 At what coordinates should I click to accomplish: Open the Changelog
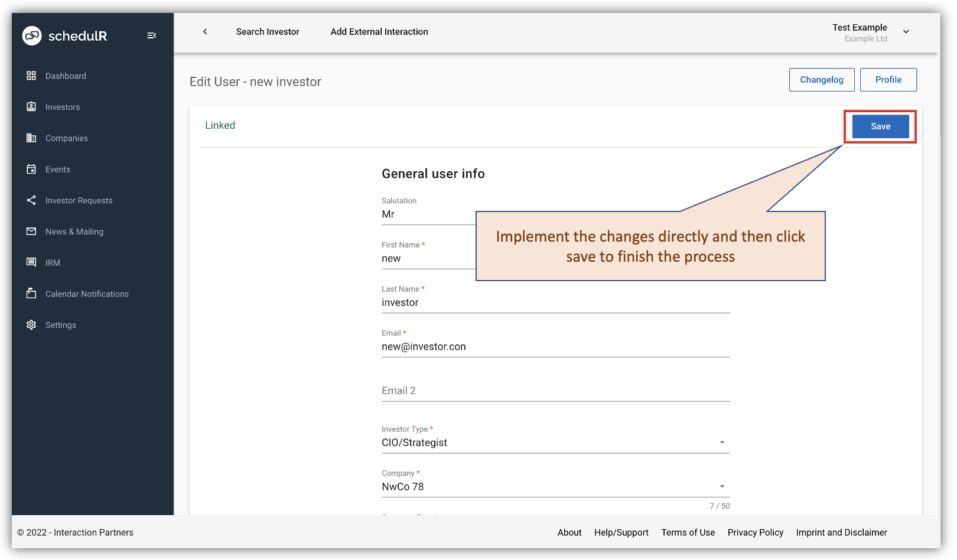822,79
